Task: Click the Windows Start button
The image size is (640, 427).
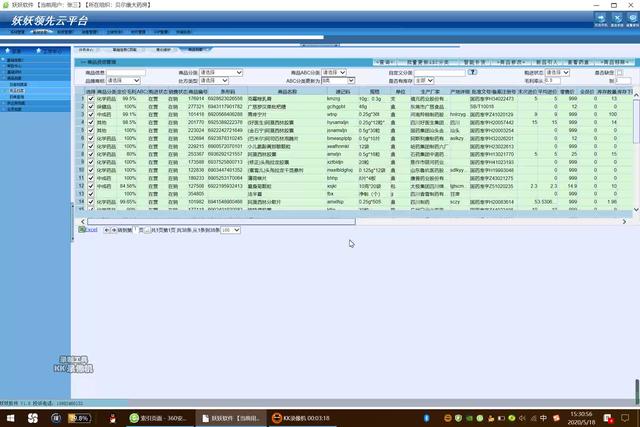Action: click(x=10, y=417)
